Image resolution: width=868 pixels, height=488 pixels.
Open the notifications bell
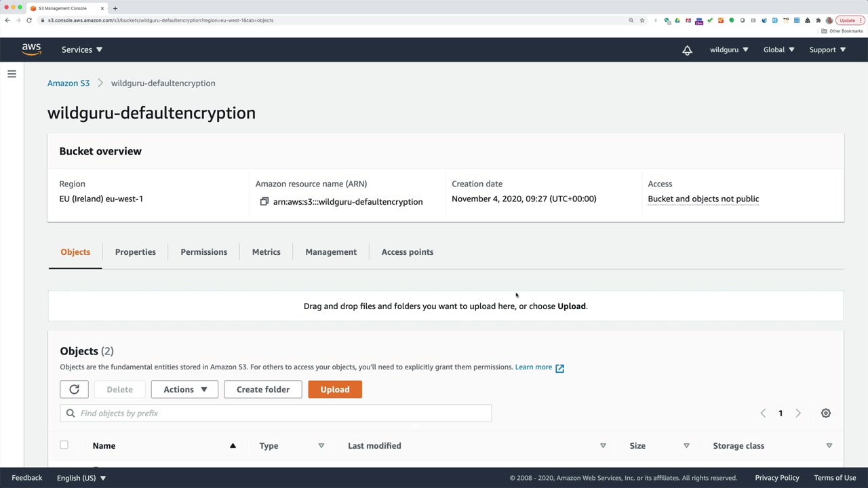click(687, 50)
